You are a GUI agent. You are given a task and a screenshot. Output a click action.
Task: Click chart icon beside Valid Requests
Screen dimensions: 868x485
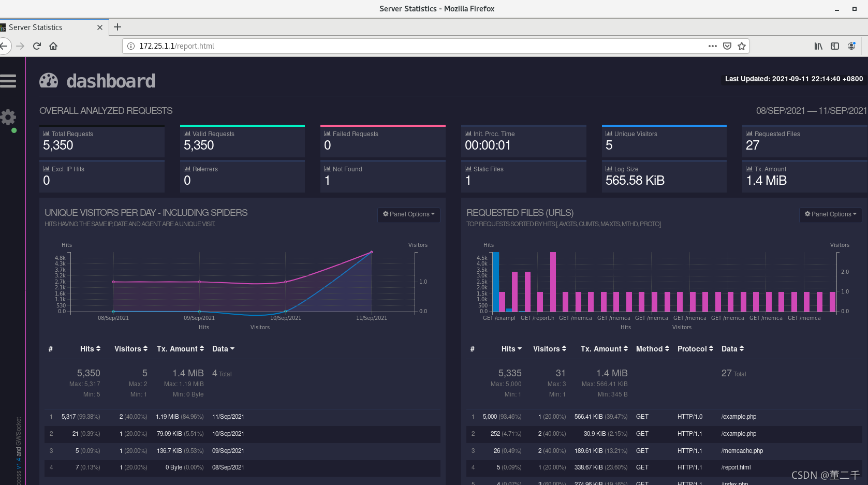click(x=187, y=134)
